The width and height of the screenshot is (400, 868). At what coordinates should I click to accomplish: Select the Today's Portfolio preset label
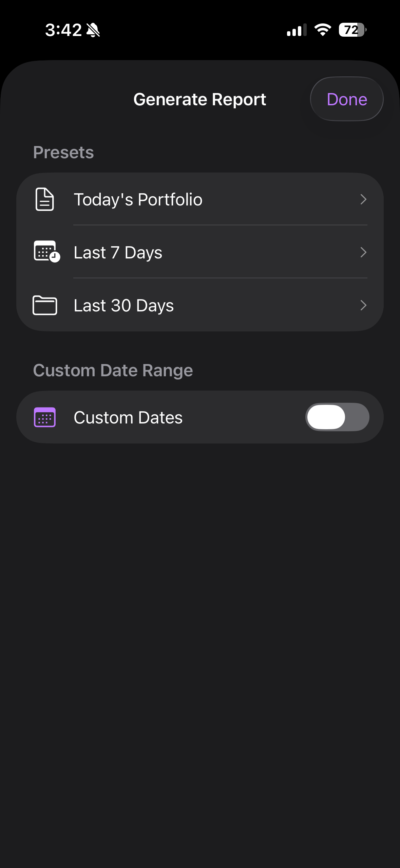[138, 199]
